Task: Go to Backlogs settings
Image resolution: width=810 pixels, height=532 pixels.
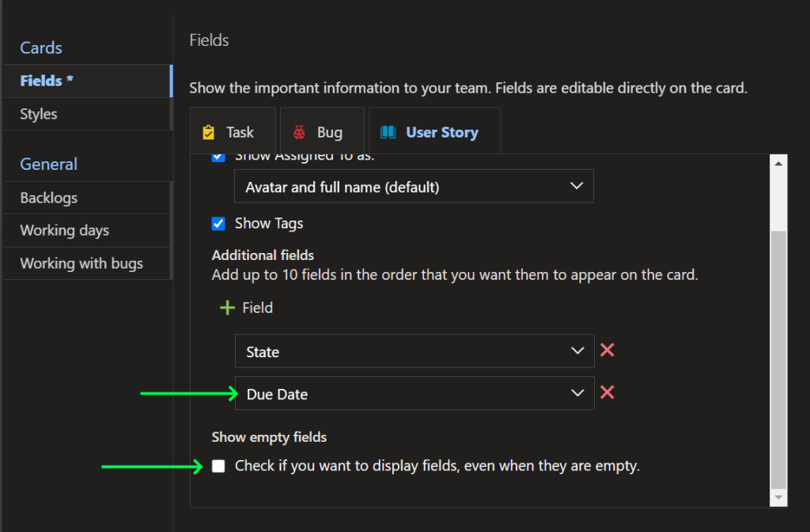Action: [x=49, y=198]
